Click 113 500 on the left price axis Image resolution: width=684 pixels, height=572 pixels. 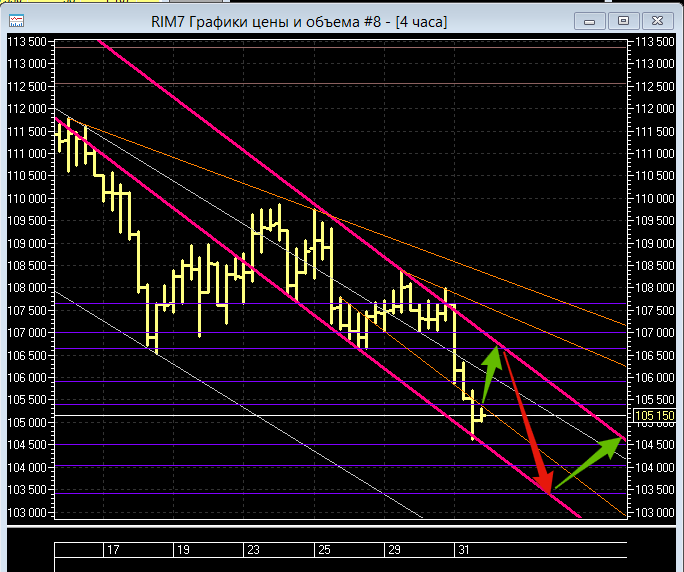27,42
